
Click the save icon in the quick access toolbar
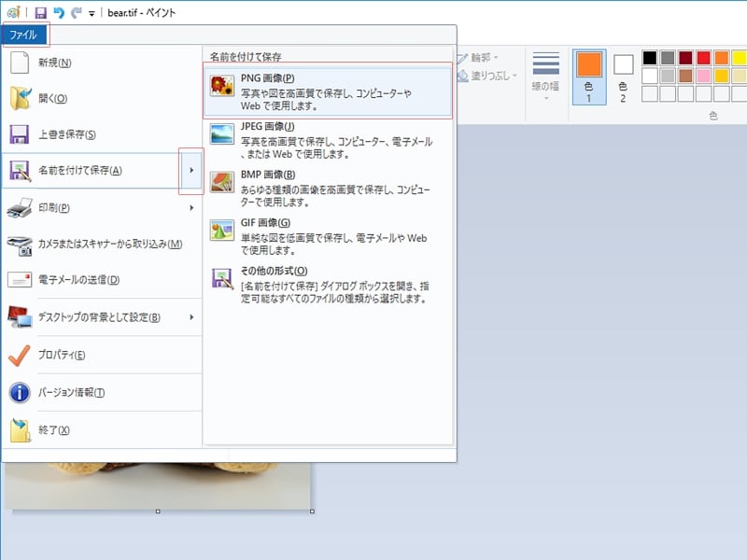pos(41,13)
